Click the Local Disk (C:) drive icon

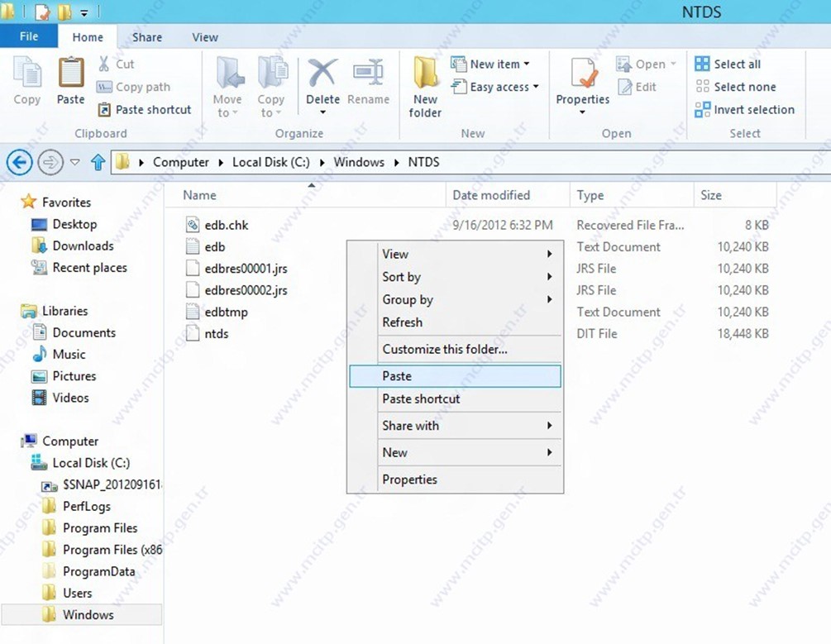(x=39, y=462)
